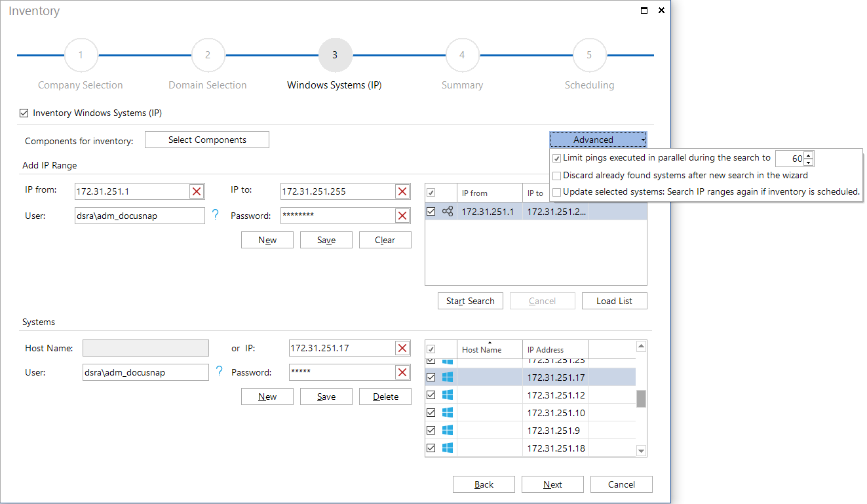Click Windows icon for 172.31.251.17 row
The height and width of the screenshot is (504, 867).
[448, 378]
